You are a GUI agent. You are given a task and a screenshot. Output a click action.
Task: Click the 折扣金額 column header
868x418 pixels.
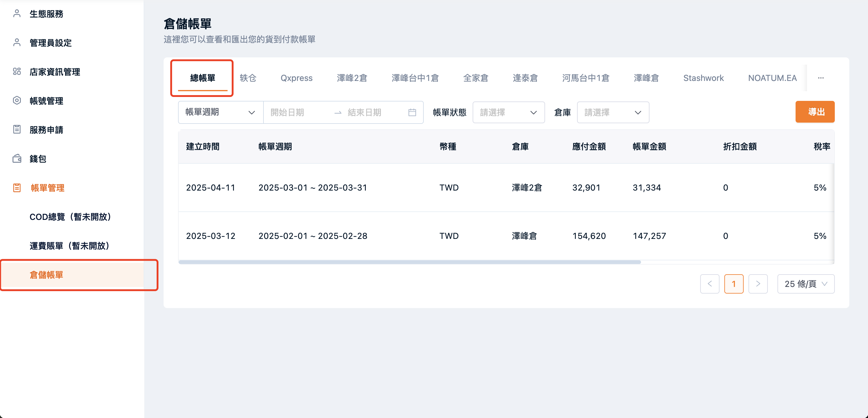(x=740, y=147)
